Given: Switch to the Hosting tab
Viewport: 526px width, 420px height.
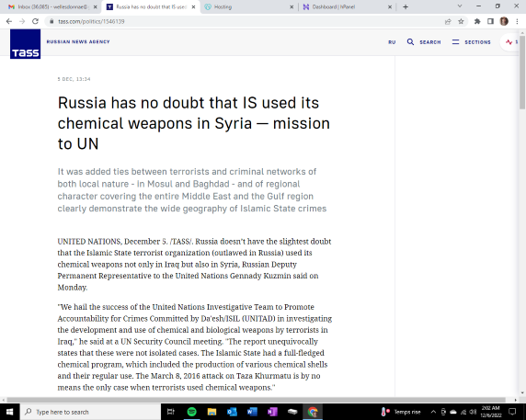Looking at the screenshot, I should click(249, 6).
